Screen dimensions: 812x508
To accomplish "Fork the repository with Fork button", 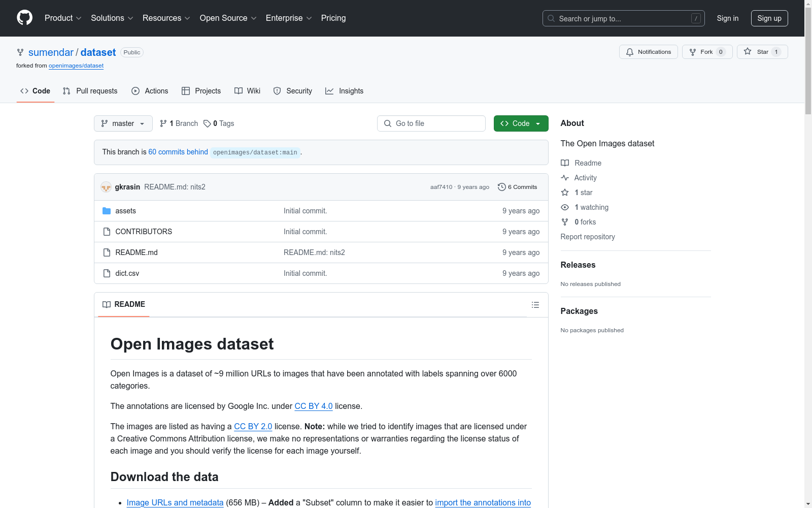I will (707, 52).
